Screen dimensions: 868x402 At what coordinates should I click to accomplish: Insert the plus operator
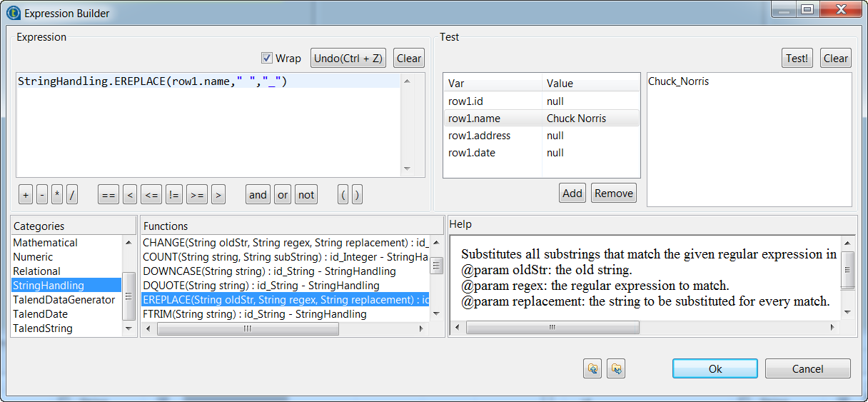(x=26, y=194)
